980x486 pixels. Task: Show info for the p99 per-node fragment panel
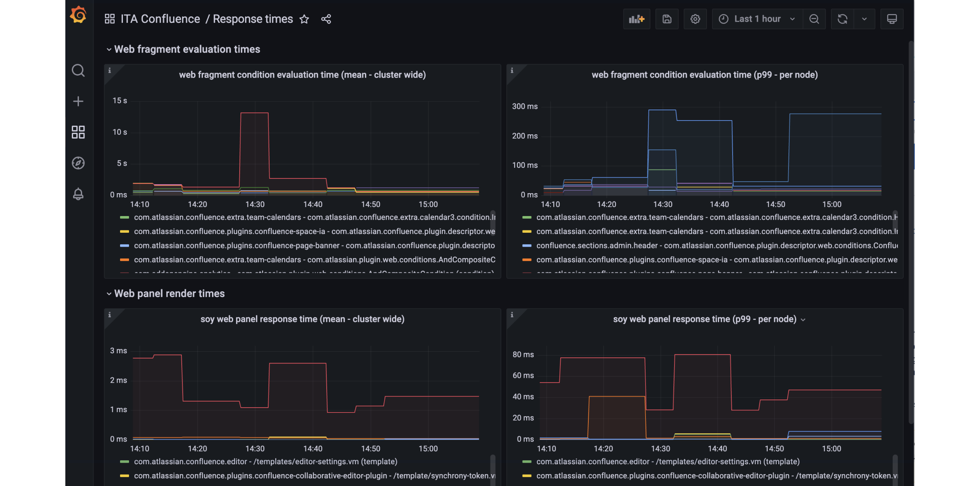512,70
